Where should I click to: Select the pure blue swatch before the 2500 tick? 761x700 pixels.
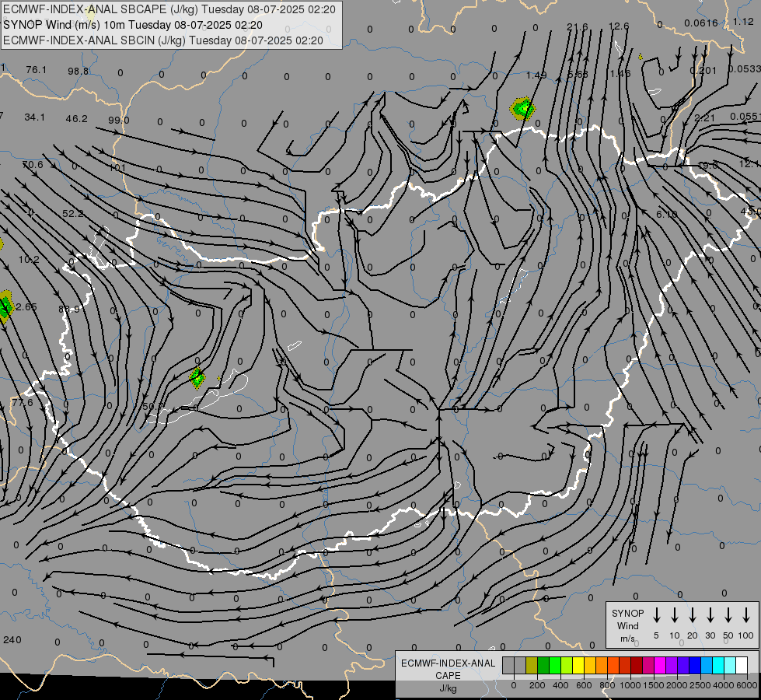click(x=694, y=665)
